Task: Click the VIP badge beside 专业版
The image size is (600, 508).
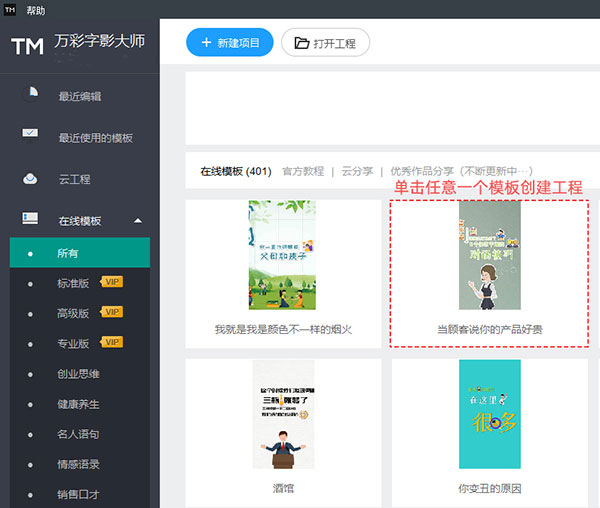Action: point(112,343)
